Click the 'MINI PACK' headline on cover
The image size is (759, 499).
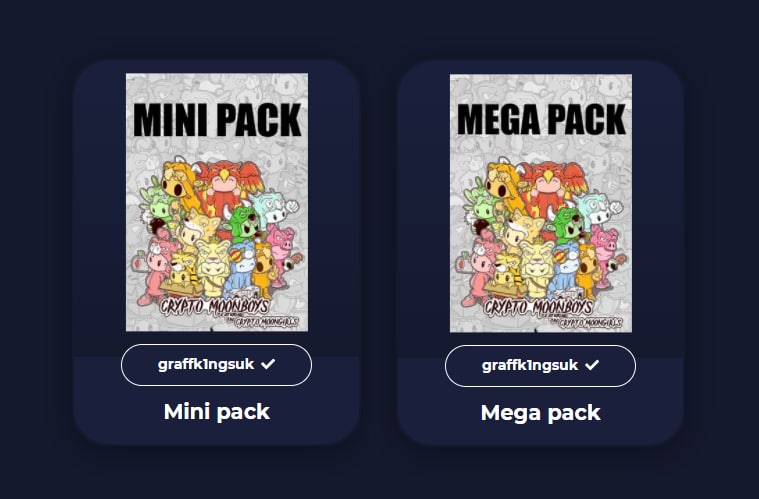(x=217, y=120)
